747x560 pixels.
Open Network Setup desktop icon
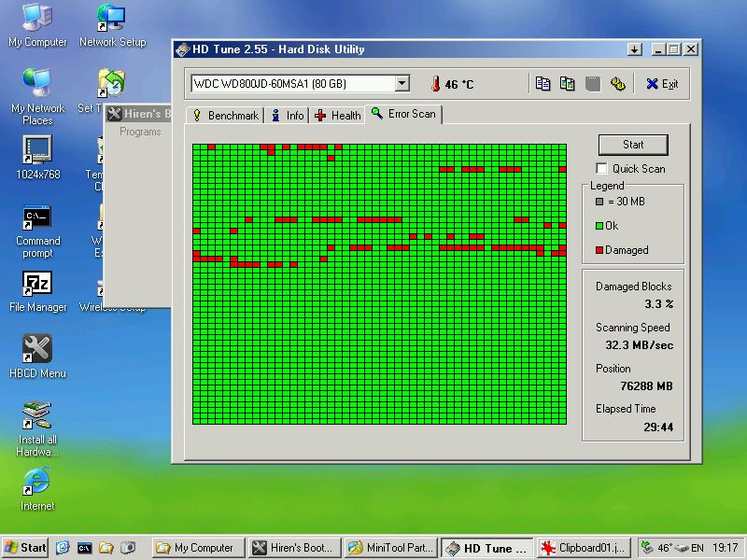[112, 25]
